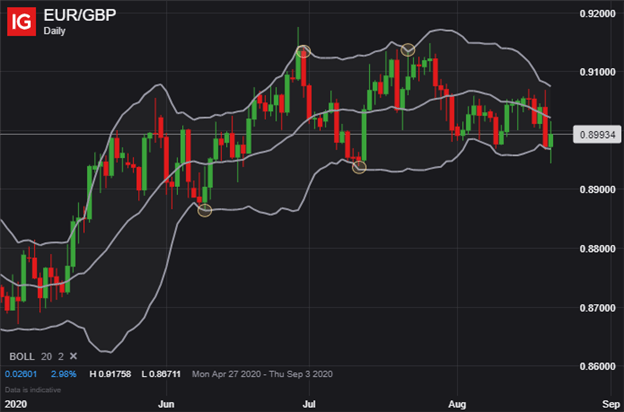Click the 0.92000 price axis label

[597, 14]
